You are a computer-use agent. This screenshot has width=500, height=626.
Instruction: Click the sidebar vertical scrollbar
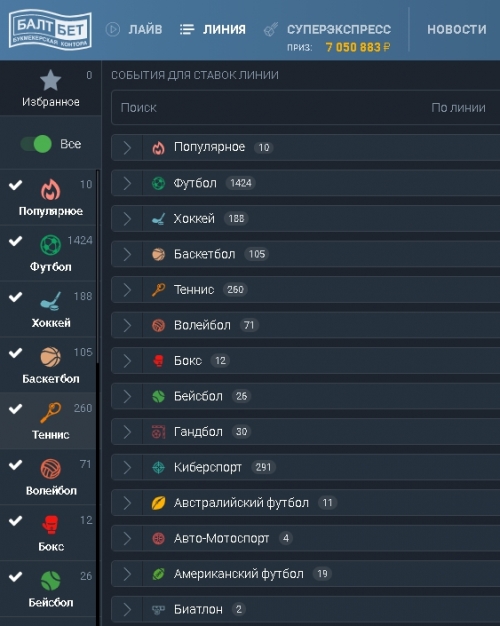click(97, 267)
